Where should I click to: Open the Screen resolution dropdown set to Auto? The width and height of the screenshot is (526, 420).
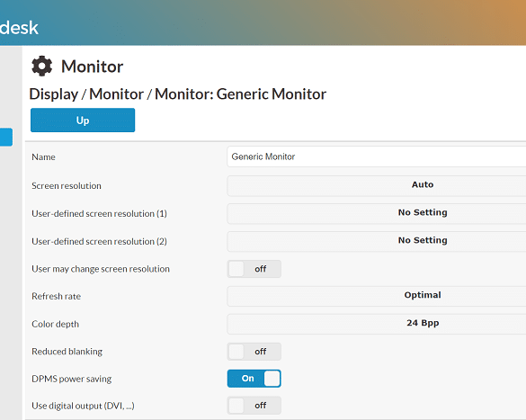[x=377, y=185]
